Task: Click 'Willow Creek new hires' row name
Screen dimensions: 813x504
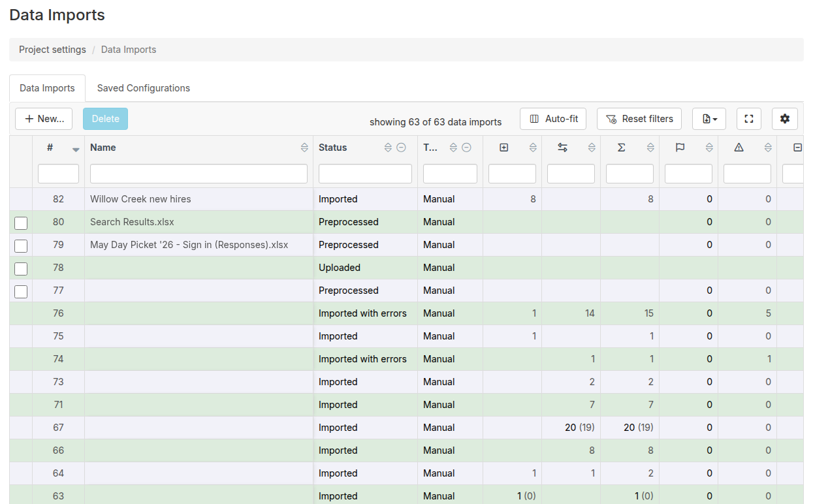Action: click(x=140, y=199)
